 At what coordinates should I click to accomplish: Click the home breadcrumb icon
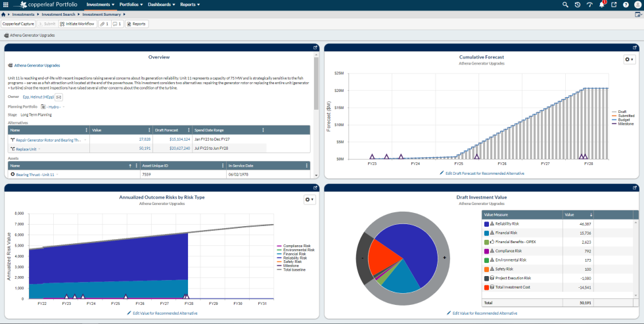5,14
